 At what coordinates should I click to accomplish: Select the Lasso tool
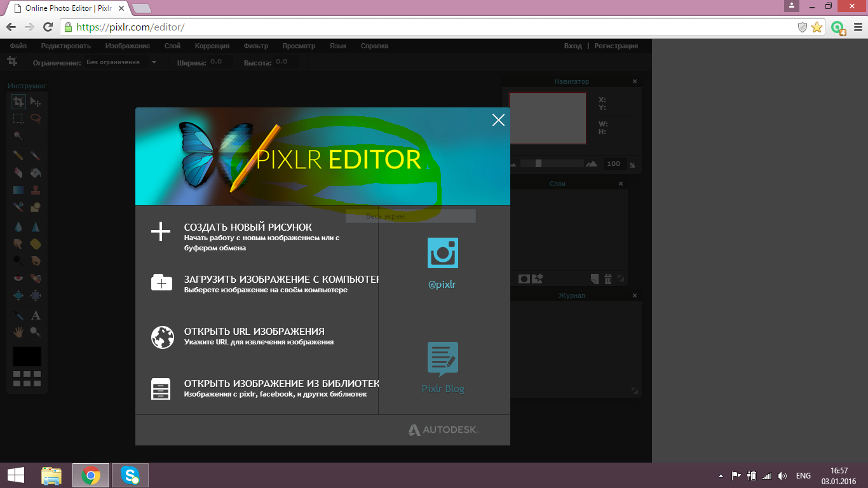36,119
